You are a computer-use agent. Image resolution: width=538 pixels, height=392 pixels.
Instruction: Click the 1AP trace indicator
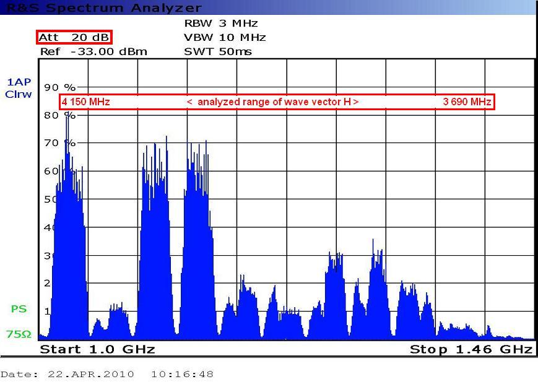coord(19,82)
